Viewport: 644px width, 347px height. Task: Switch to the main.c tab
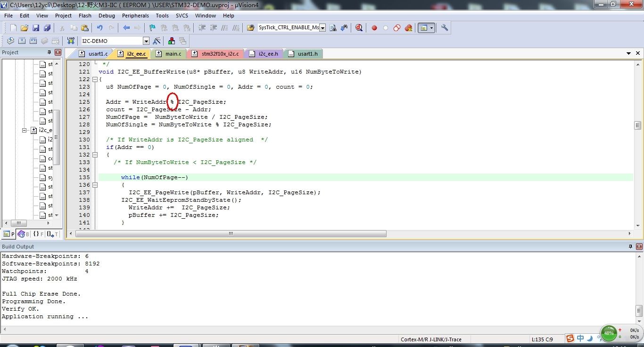(x=173, y=54)
